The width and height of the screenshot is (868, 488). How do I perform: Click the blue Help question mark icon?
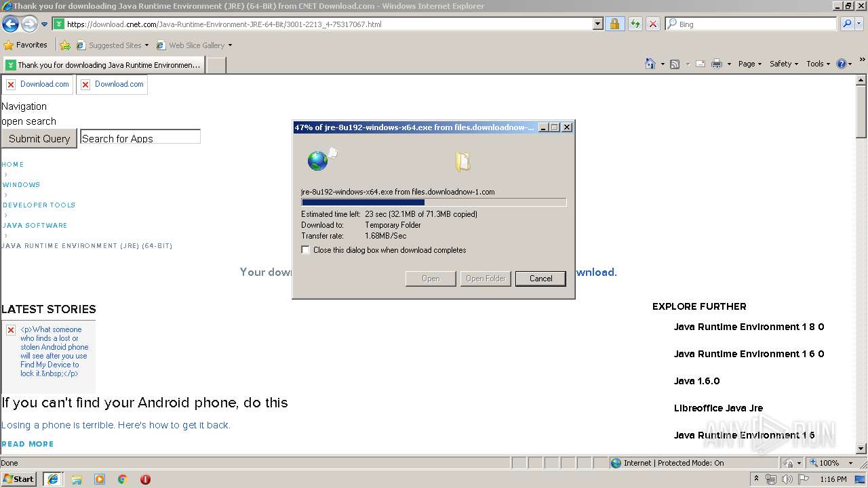click(842, 64)
